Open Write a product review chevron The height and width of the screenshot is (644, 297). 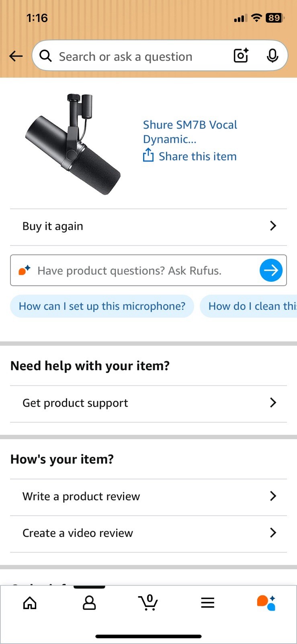tap(273, 496)
